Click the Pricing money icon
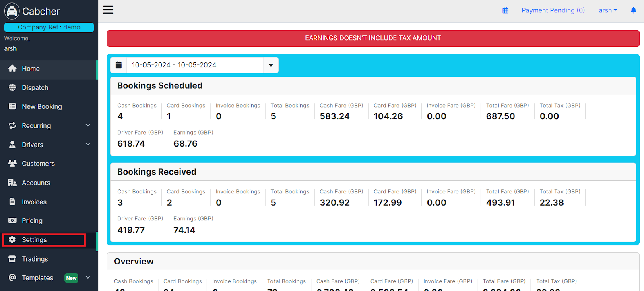 12,220
